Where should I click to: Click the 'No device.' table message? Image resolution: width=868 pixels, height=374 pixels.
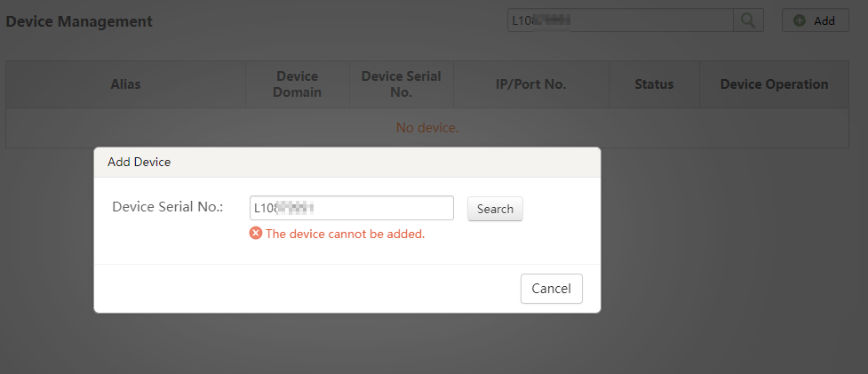tap(427, 128)
